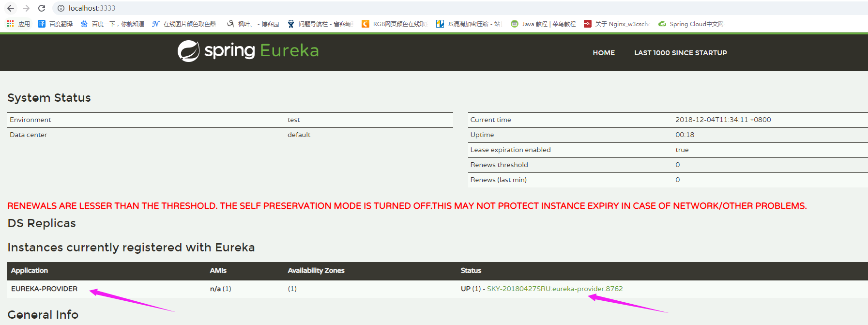Click the General Info heading
The height and width of the screenshot is (325, 868).
pyautogui.click(x=43, y=315)
